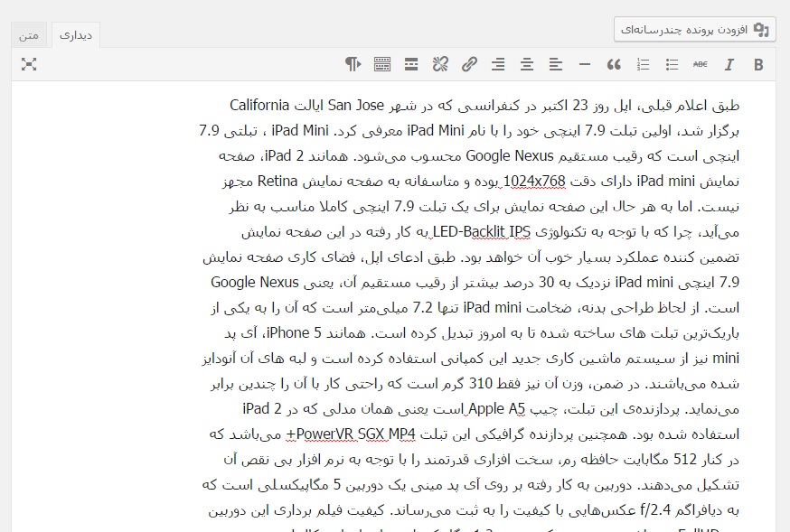This screenshot has width=790, height=532.
Task: Align text right
Action: pos(498,64)
